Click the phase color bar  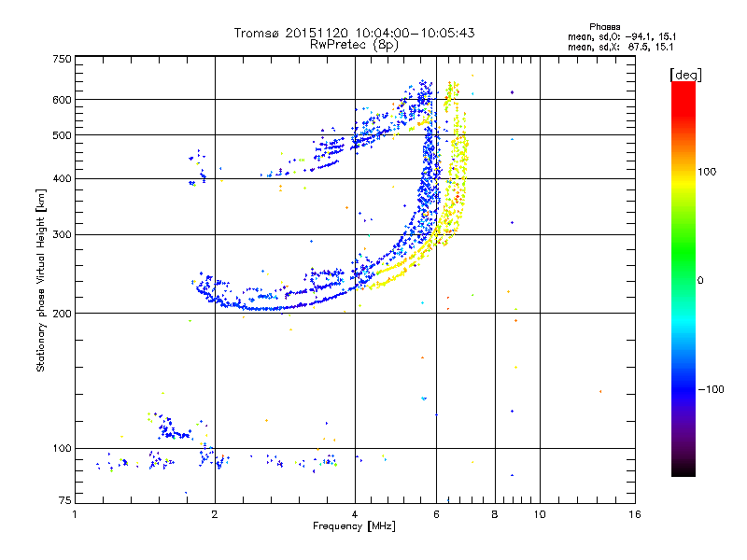point(684,278)
